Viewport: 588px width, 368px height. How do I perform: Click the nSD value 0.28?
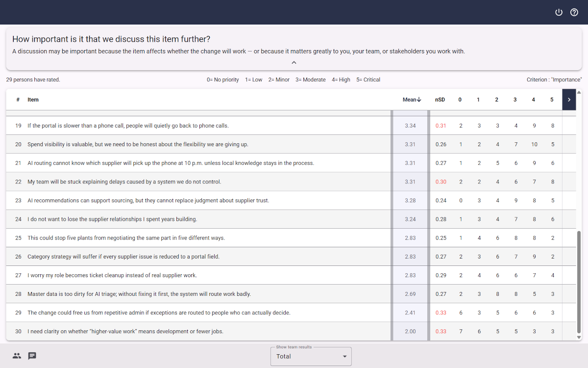click(x=441, y=219)
